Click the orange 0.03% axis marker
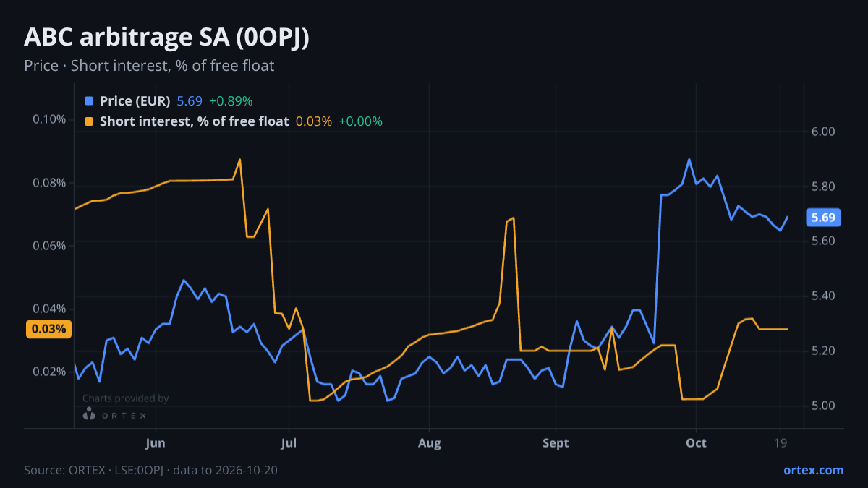 [x=49, y=329]
